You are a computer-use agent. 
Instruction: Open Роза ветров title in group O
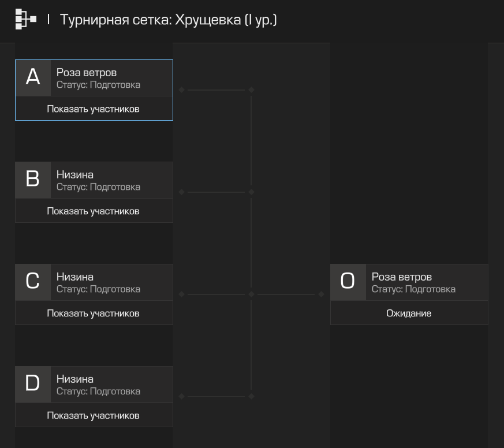coord(402,277)
